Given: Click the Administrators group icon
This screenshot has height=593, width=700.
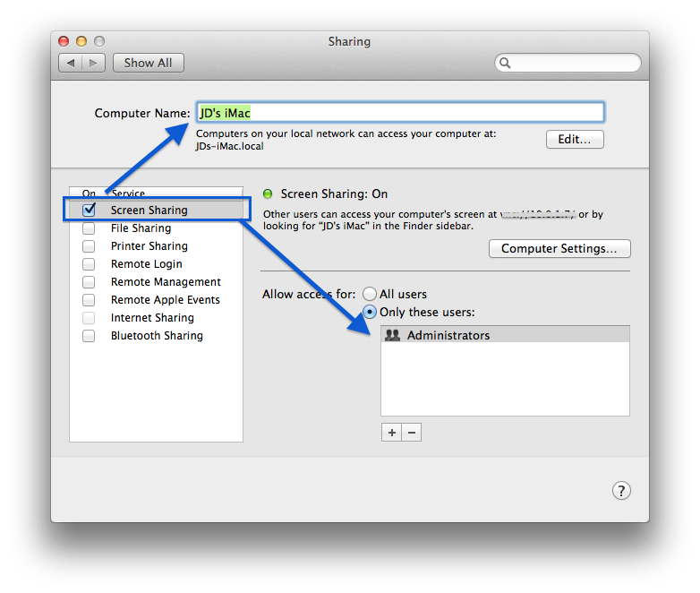Looking at the screenshot, I should (x=392, y=335).
